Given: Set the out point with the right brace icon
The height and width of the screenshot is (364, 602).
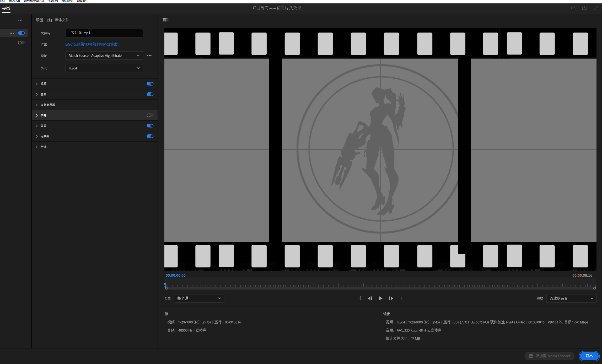Looking at the screenshot, I should pyautogui.click(x=401, y=298).
